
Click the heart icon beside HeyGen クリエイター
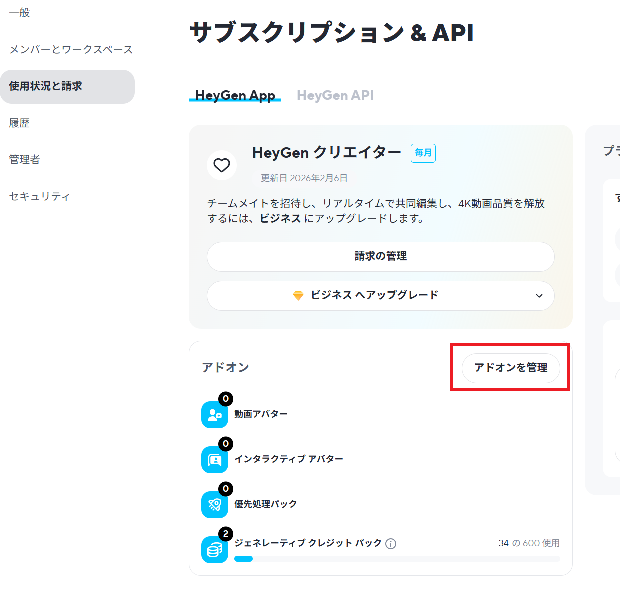[x=222, y=165]
